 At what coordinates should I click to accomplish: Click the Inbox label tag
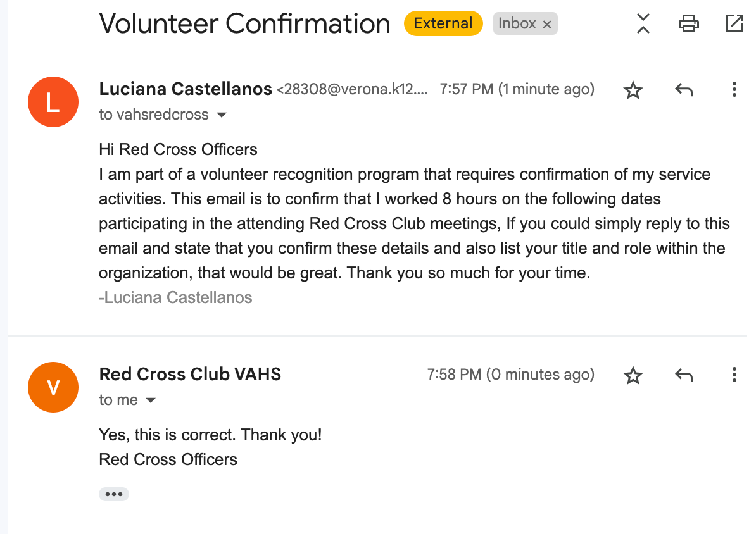pyautogui.click(x=517, y=24)
